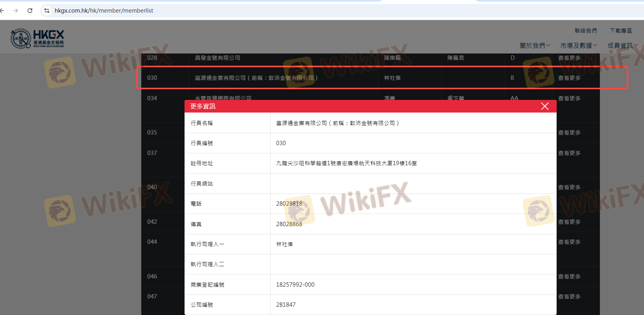The height and width of the screenshot is (315, 644).
Task: Click 查看更多 for member 028
Action: (x=569, y=58)
